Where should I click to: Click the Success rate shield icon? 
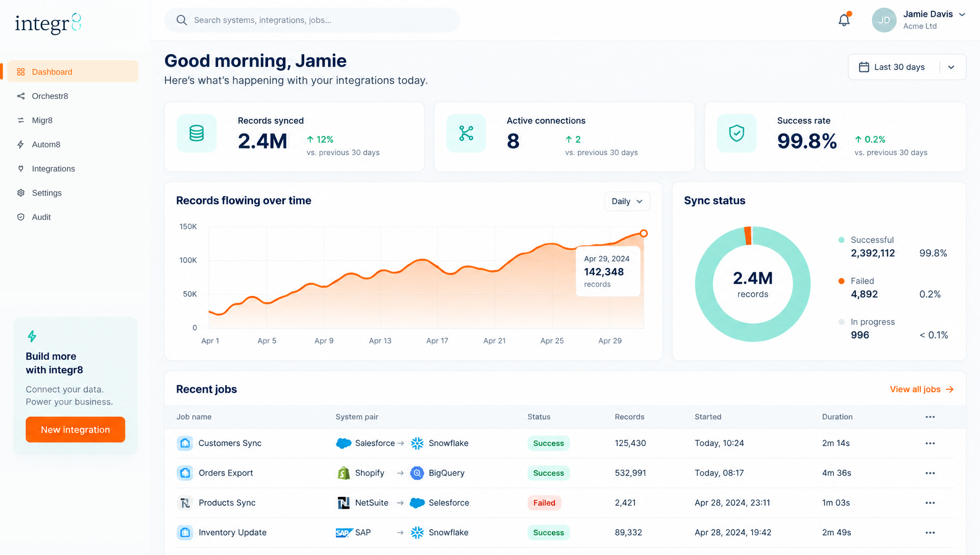coord(737,133)
